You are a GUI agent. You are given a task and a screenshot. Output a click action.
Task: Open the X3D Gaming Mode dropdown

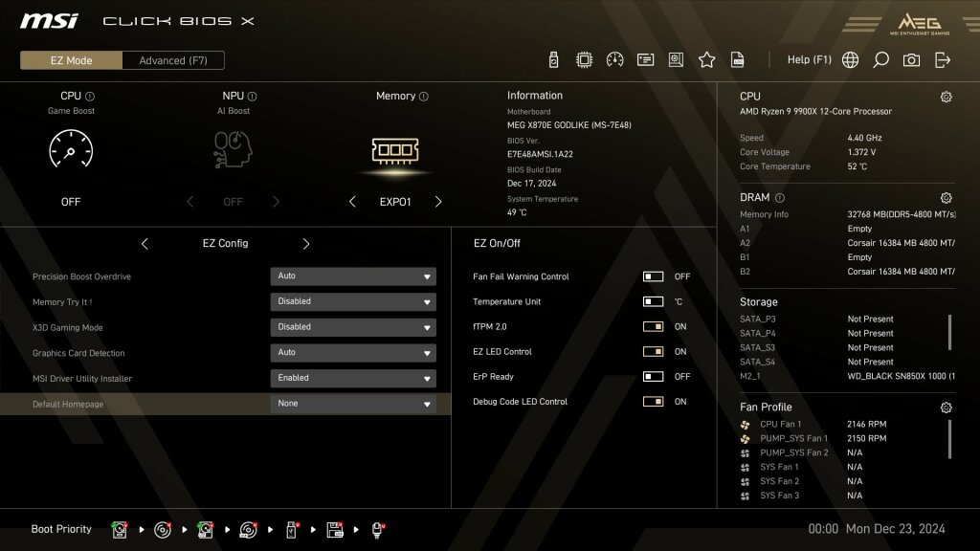pos(353,327)
